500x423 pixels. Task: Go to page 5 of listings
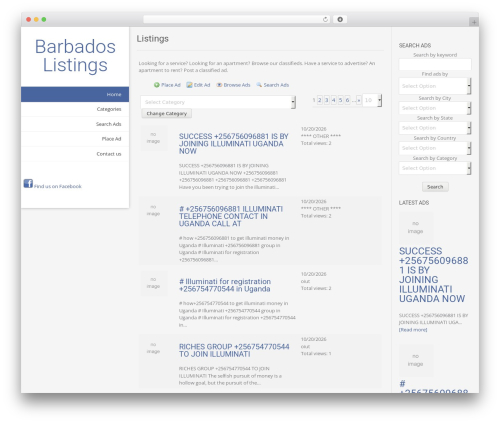pos(340,100)
